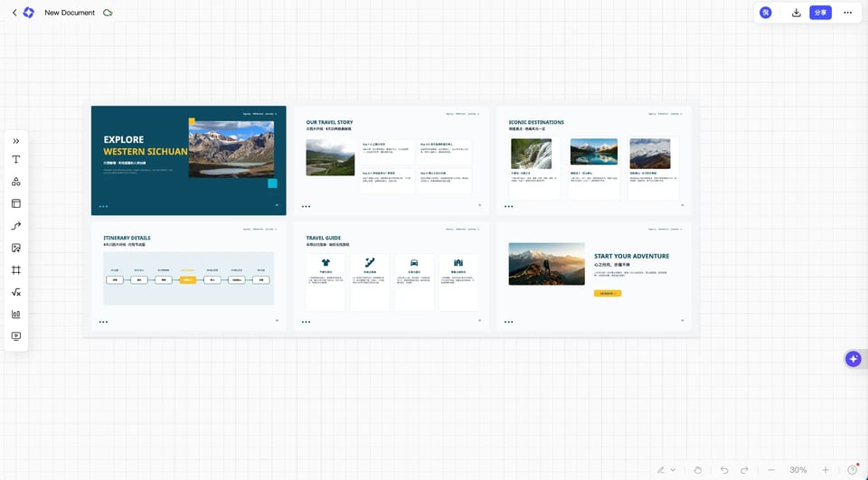Click the people icon in Travel Guide

(458, 263)
